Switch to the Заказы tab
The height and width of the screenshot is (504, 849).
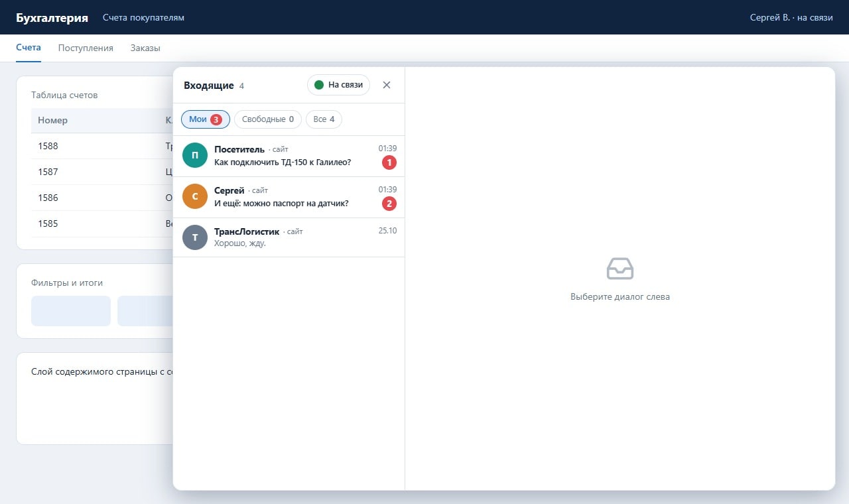pos(145,48)
